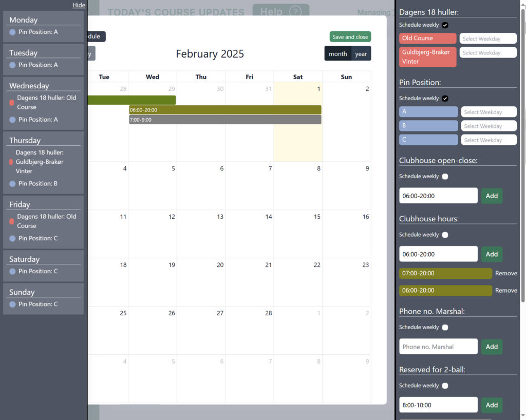The width and height of the screenshot is (526, 420).
Task: Click the February 2025 calendar title
Action: point(210,53)
